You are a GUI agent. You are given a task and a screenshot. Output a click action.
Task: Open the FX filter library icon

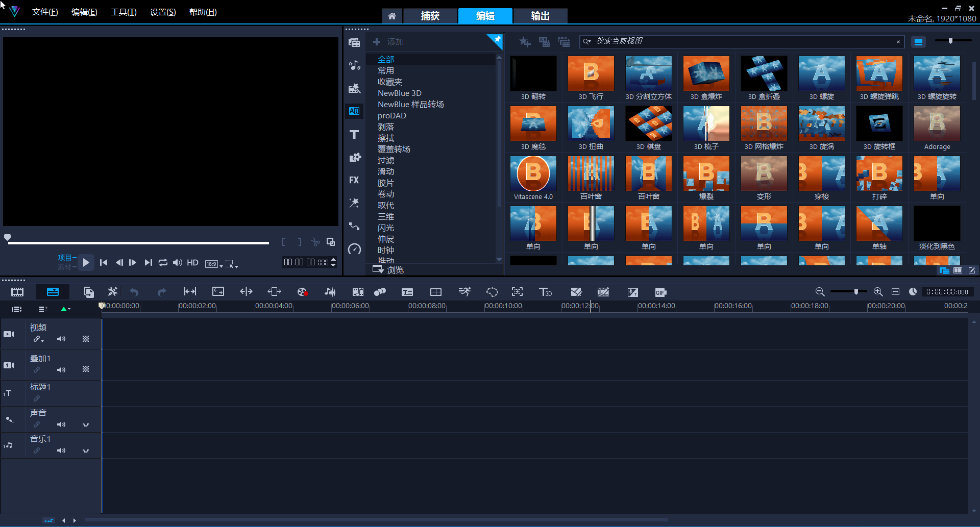pyautogui.click(x=354, y=180)
